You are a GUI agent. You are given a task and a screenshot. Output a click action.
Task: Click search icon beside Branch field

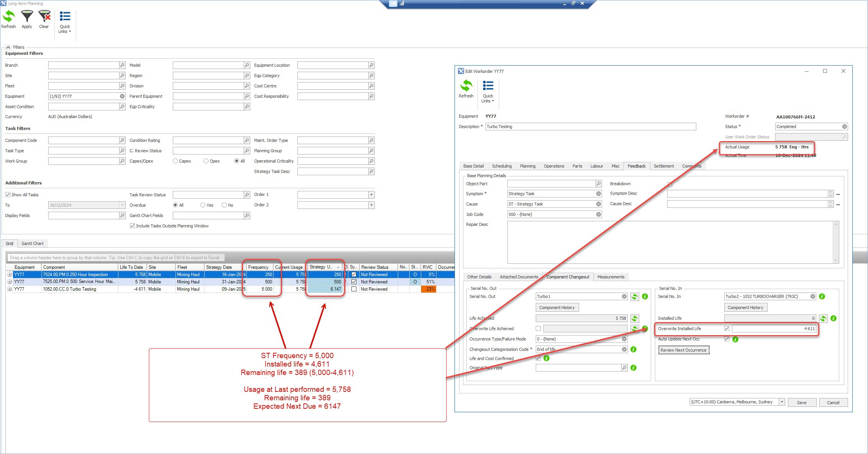[122, 65]
